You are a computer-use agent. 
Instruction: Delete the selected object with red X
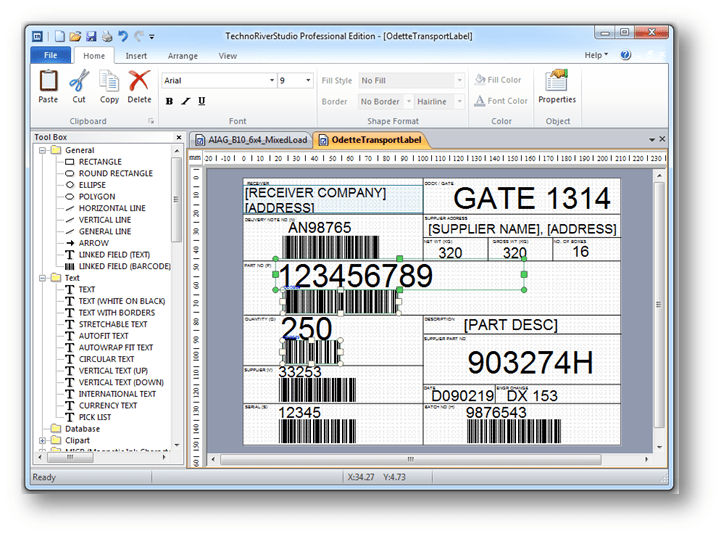click(139, 87)
